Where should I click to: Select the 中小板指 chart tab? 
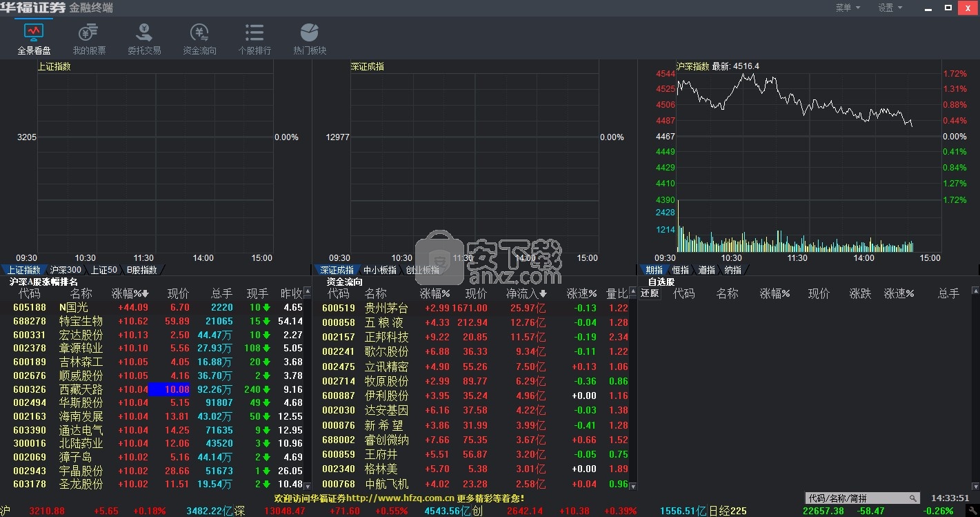(379, 270)
